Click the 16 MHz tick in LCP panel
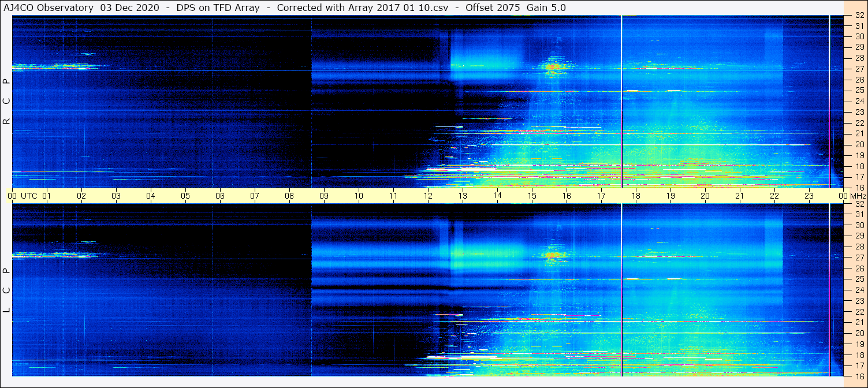This screenshot has width=868, height=388. tap(859, 376)
